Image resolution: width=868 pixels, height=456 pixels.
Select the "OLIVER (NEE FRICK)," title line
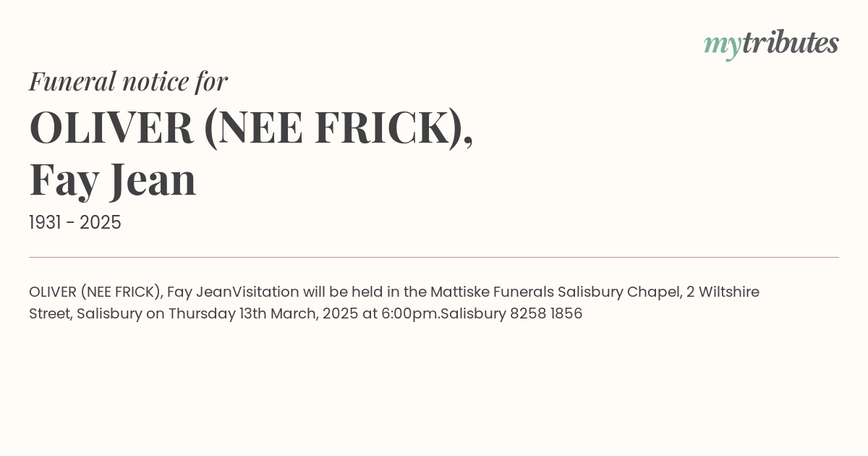[x=251, y=127]
